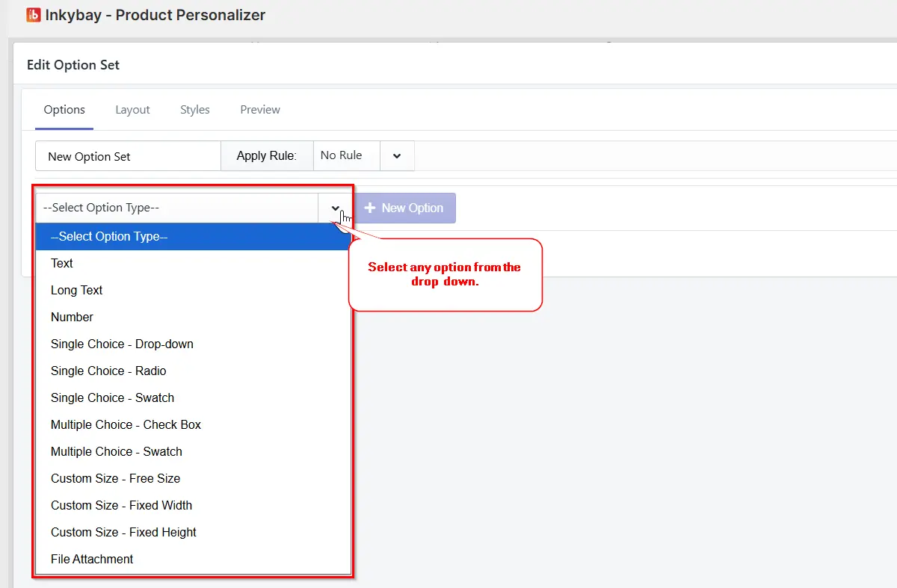Choose File Attachment option type
897x588 pixels.
[193, 559]
